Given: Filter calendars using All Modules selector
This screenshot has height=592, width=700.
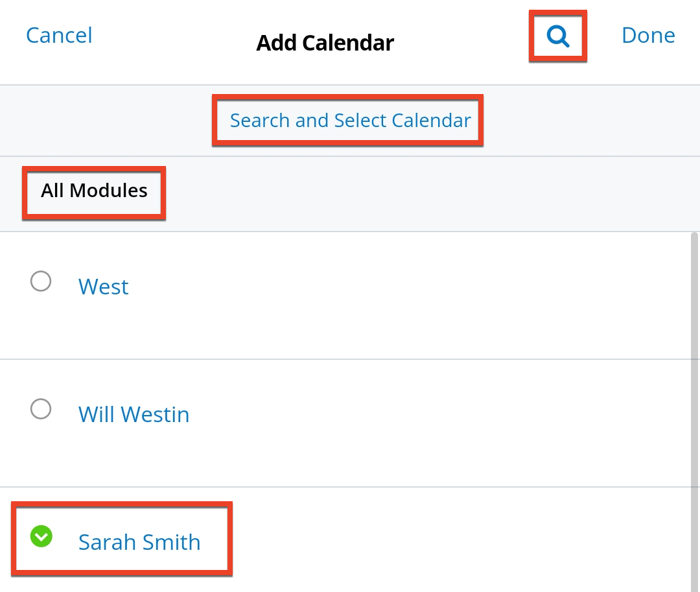Looking at the screenshot, I should (93, 191).
